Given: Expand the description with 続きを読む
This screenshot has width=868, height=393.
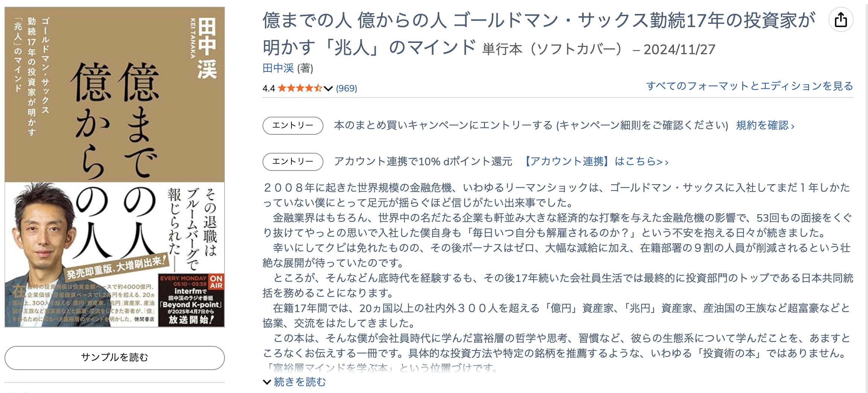Looking at the screenshot, I should (x=299, y=382).
